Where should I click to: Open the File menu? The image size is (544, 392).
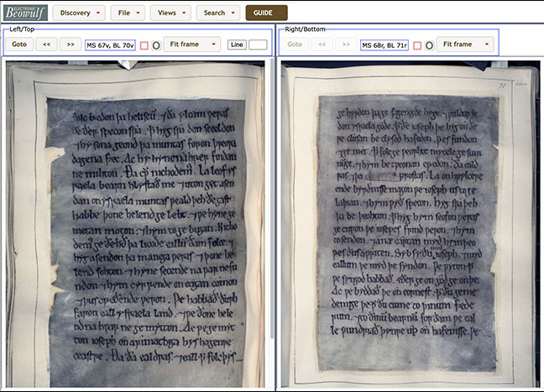pos(128,13)
